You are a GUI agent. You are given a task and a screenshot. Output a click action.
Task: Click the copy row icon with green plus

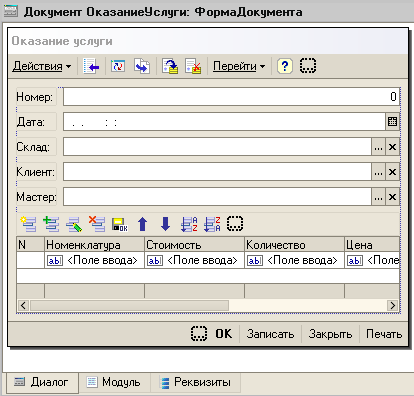pyautogui.click(x=51, y=224)
